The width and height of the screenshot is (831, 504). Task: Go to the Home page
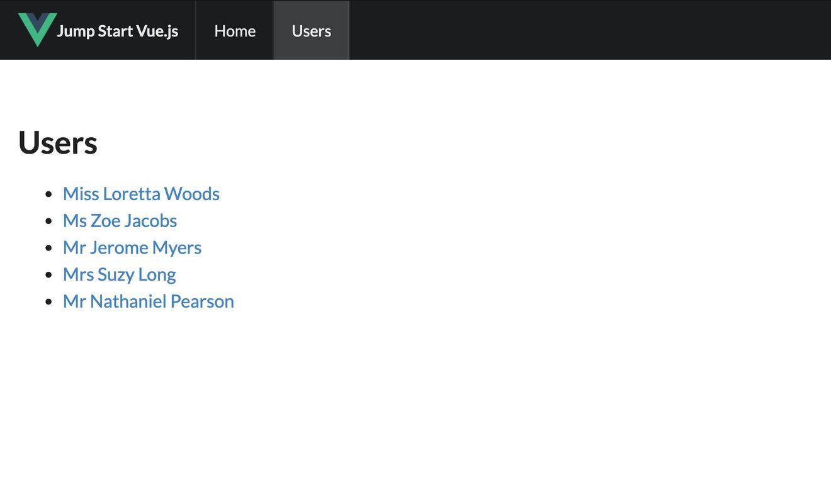pyautogui.click(x=235, y=31)
